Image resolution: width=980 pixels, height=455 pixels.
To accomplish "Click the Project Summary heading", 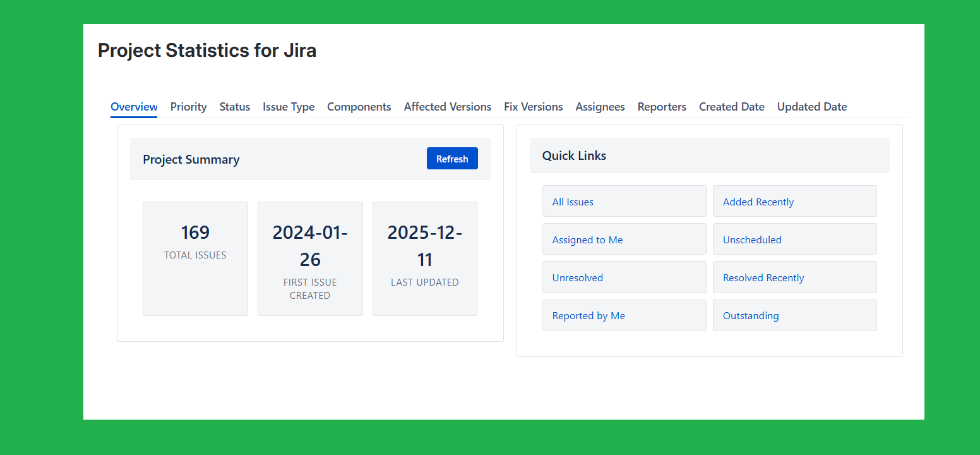I will point(191,159).
